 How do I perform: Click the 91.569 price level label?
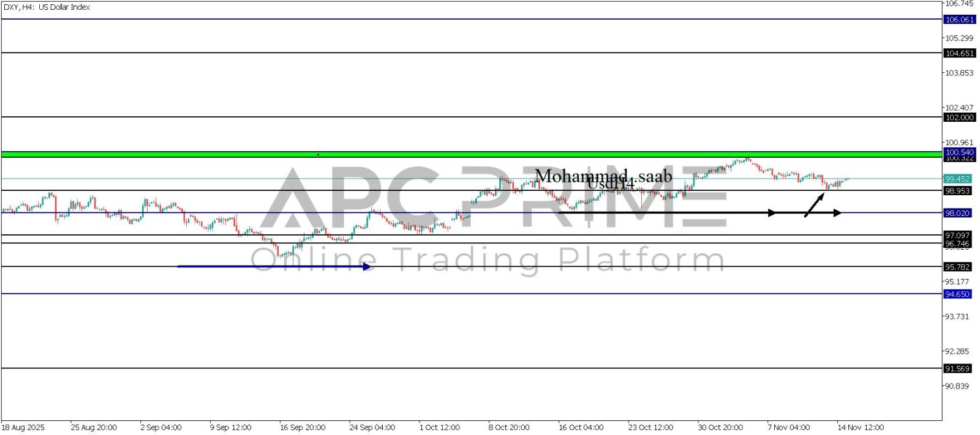point(957,368)
